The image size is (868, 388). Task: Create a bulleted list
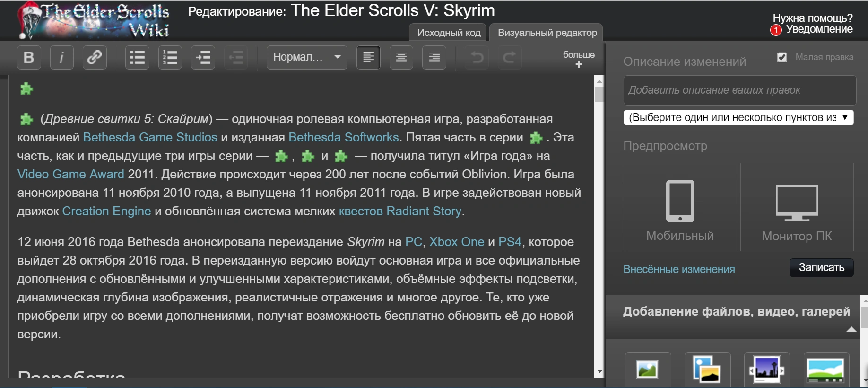click(x=138, y=58)
